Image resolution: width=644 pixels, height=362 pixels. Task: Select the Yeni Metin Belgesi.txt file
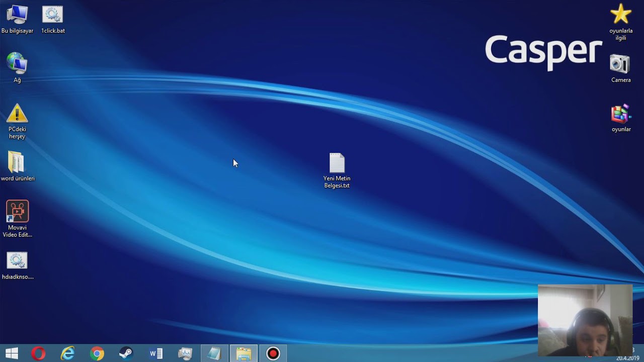[x=337, y=170]
